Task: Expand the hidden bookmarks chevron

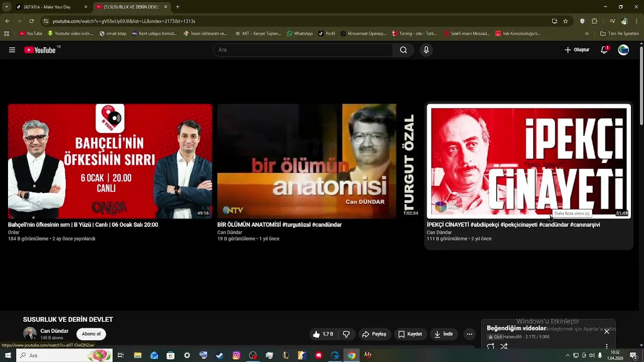Action: pyautogui.click(x=587, y=34)
